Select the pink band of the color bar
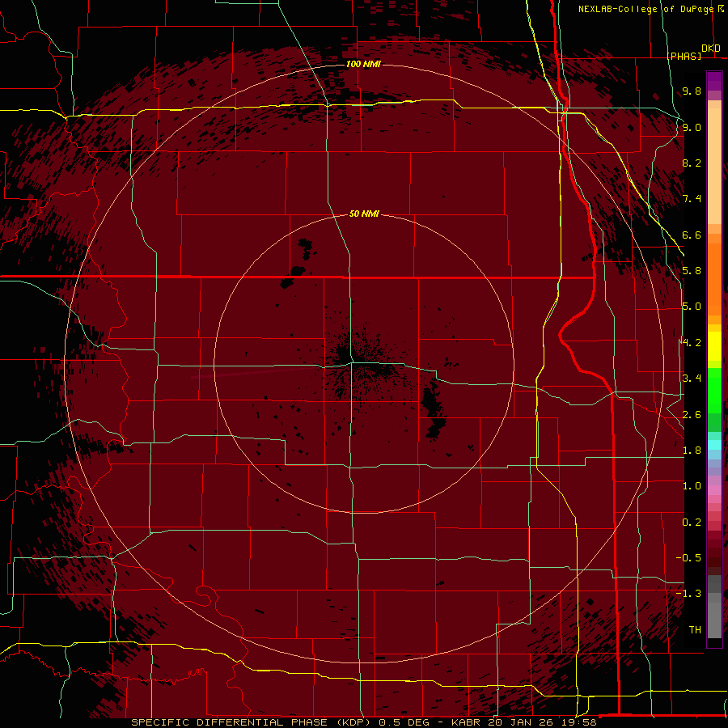Screen dimensions: 728x728 coord(714,490)
